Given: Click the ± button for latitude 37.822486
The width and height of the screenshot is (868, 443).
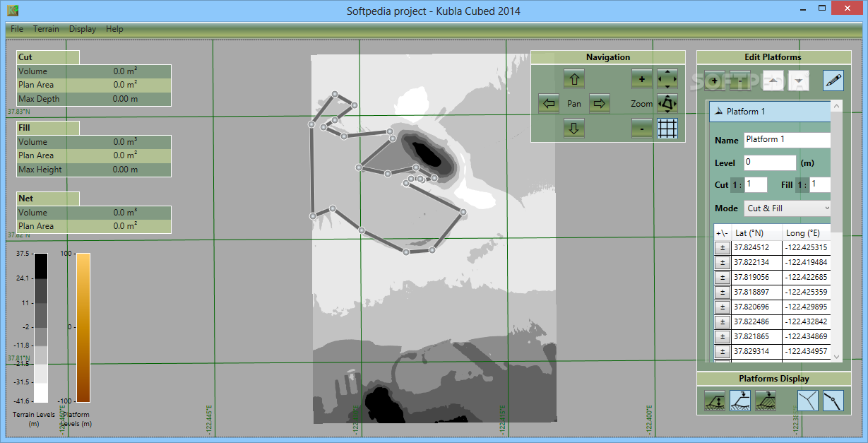Looking at the screenshot, I should (x=723, y=321).
